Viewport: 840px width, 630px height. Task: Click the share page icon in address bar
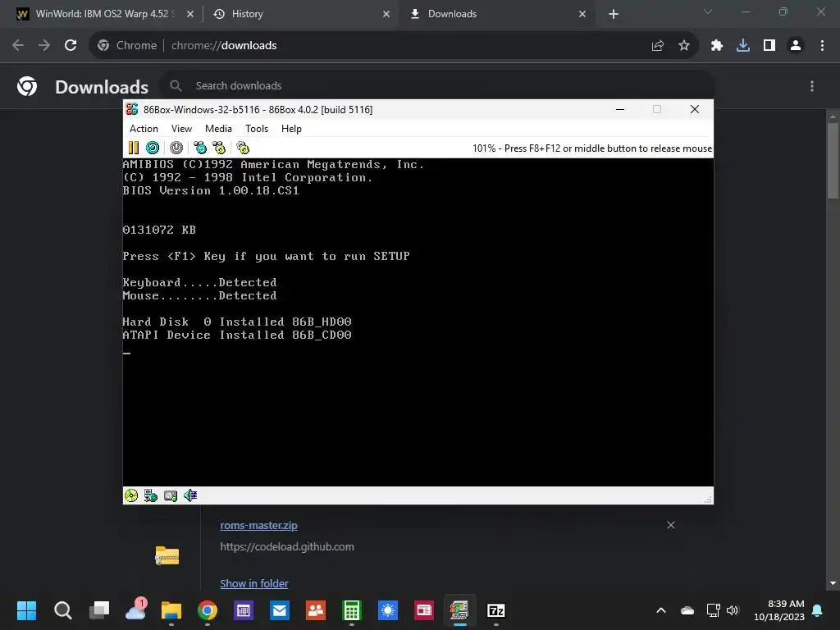658,46
